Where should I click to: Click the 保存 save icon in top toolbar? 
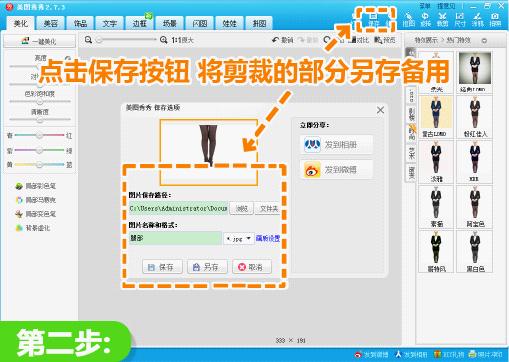pos(374,19)
